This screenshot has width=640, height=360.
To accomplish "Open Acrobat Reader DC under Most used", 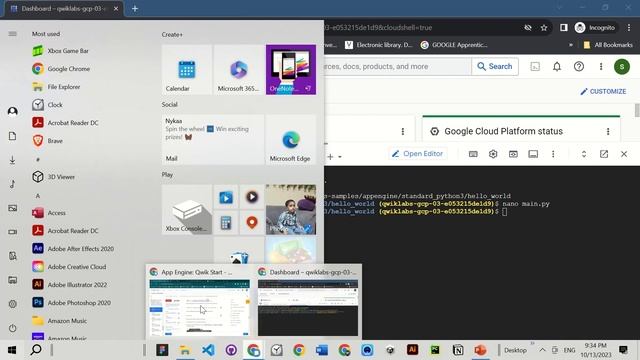I will tap(65, 123).
